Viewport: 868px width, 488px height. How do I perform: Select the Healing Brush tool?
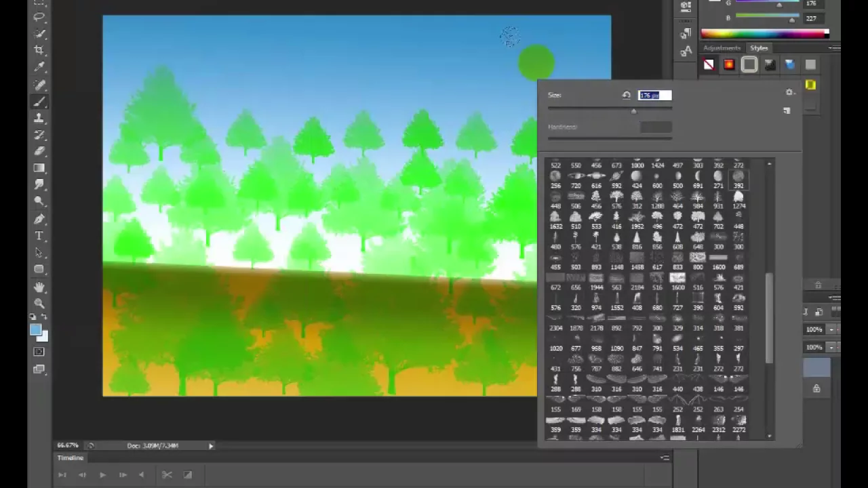pos(39,85)
